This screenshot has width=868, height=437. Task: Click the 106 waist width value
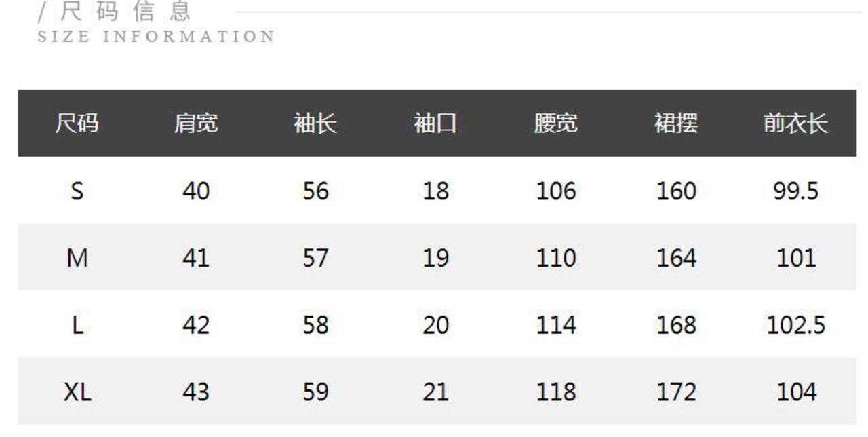tap(555, 191)
